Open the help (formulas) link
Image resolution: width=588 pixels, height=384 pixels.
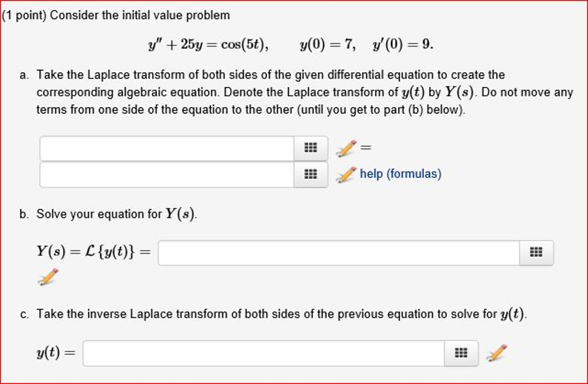click(399, 173)
